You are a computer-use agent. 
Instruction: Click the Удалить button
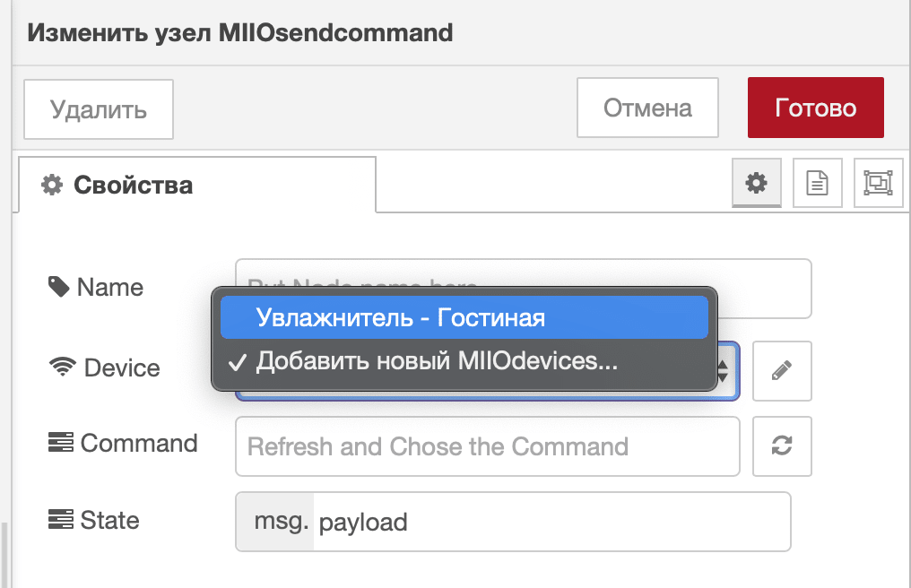[x=98, y=108]
